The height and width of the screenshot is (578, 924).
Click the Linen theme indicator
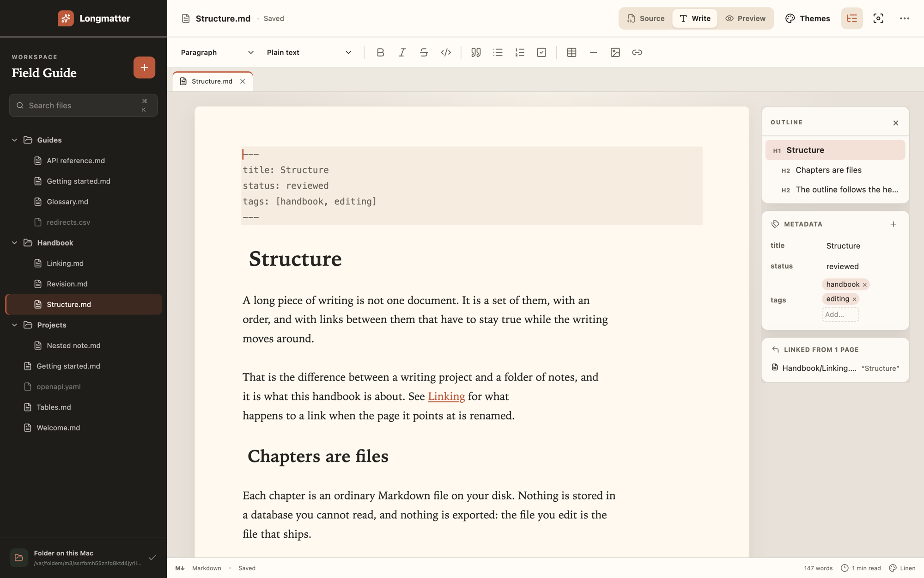point(902,568)
